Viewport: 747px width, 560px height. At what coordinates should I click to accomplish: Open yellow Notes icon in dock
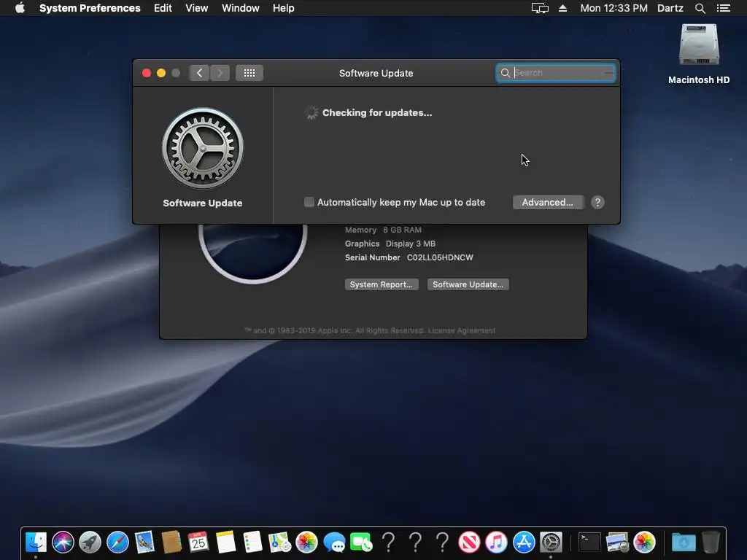coord(226,542)
